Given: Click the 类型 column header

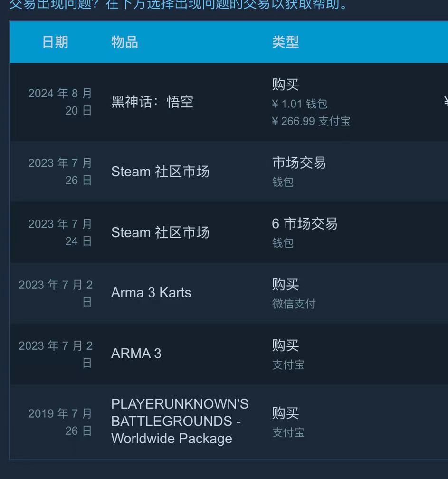Looking at the screenshot, I should tap(286, 42).
